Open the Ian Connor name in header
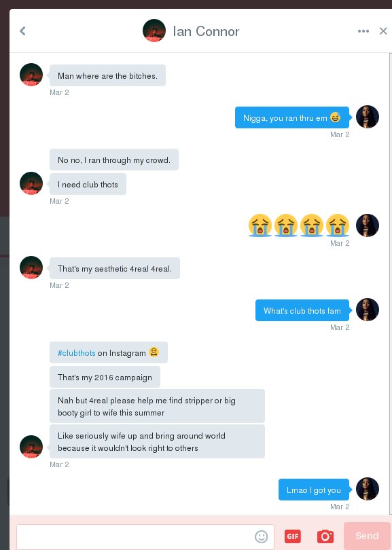 [x=206, y=31]
